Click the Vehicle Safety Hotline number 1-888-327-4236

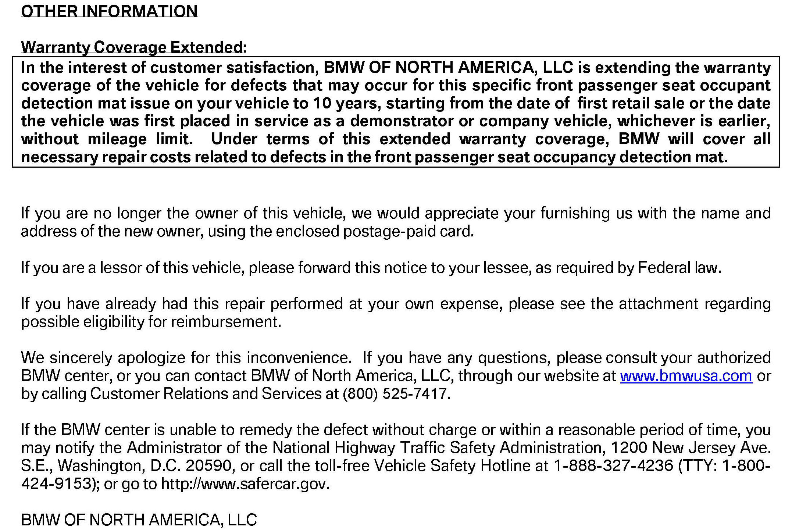pos(613,466)
